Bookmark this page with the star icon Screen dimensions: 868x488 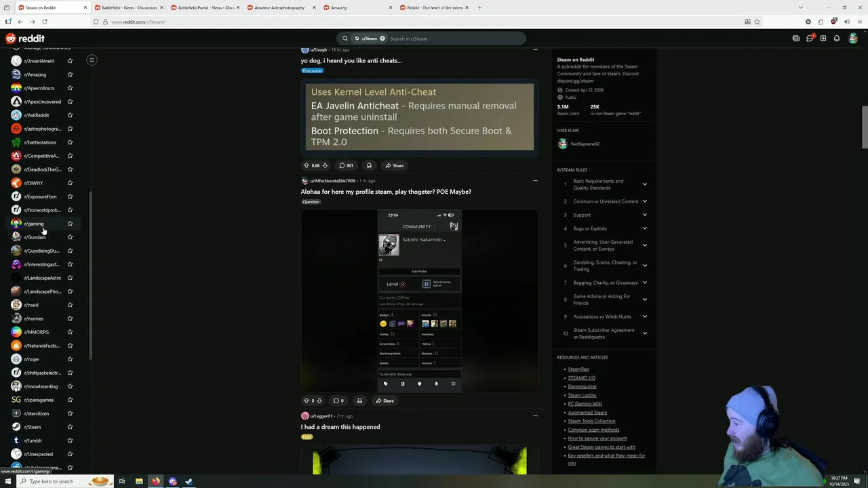point(757,22)
